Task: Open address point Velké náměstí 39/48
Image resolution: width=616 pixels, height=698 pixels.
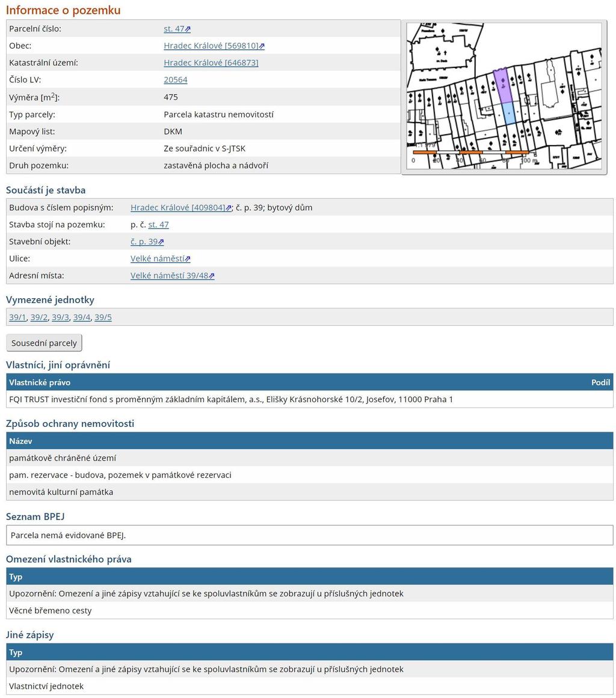Action: coord(169,275)
